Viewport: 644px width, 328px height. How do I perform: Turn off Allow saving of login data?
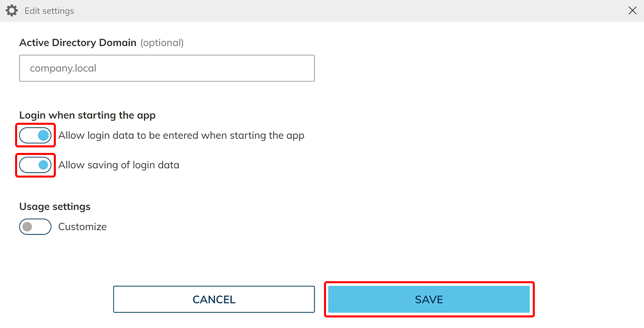coord(35,165)
